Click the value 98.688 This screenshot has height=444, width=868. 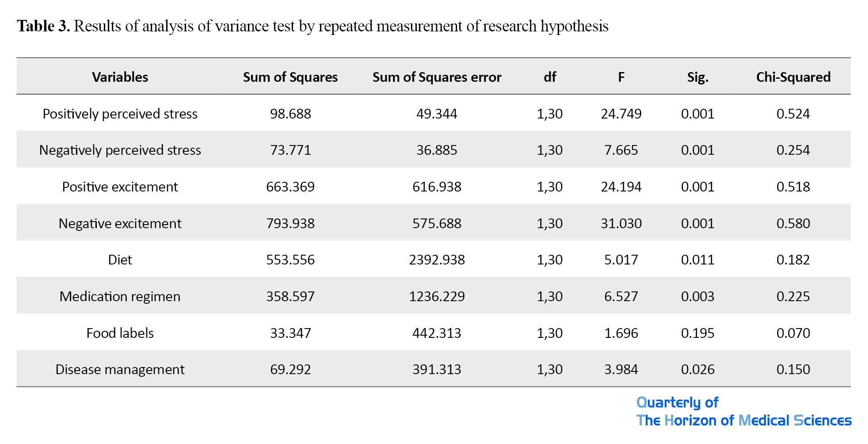coord(290,114)
